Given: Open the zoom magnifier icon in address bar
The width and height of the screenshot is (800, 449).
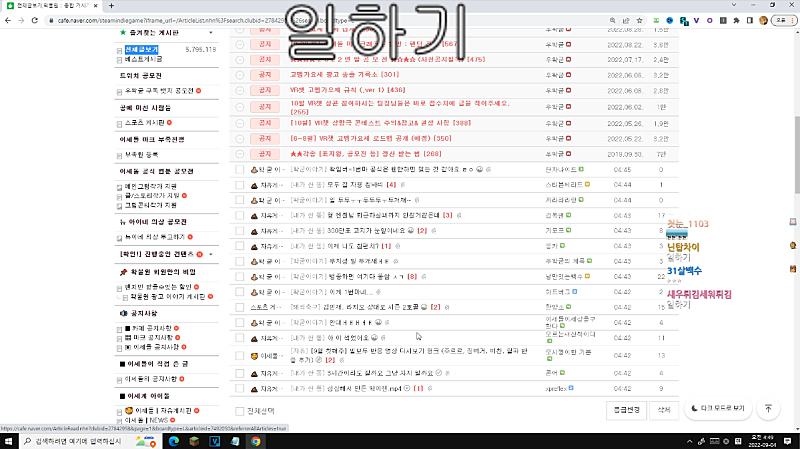Looking at the screenshot, I should coord(612,20).
